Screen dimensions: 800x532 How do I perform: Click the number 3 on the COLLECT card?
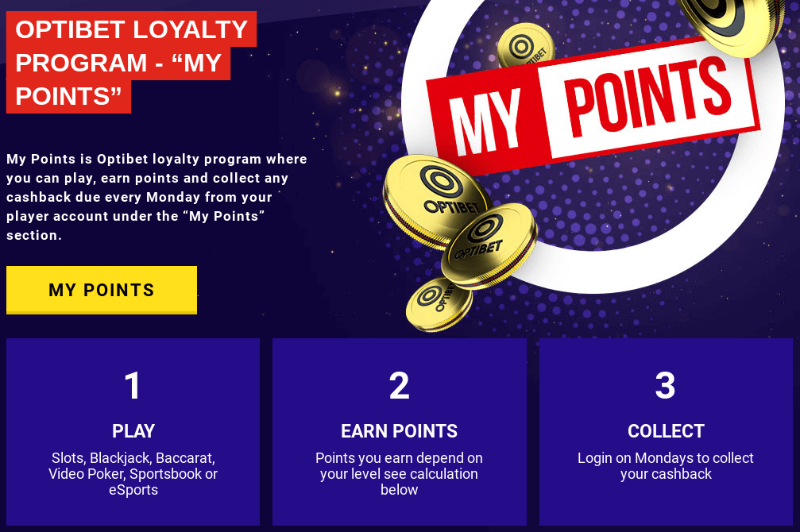point(666,387)
